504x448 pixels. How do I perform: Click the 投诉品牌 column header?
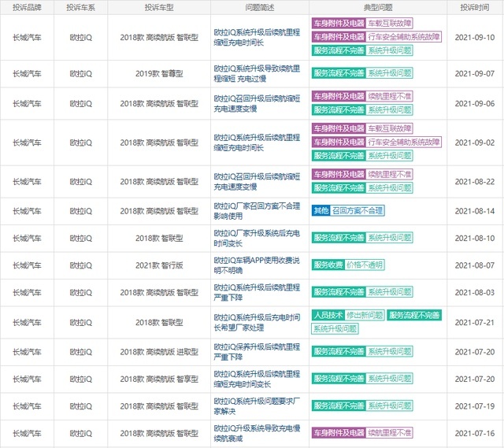point(27,7)
